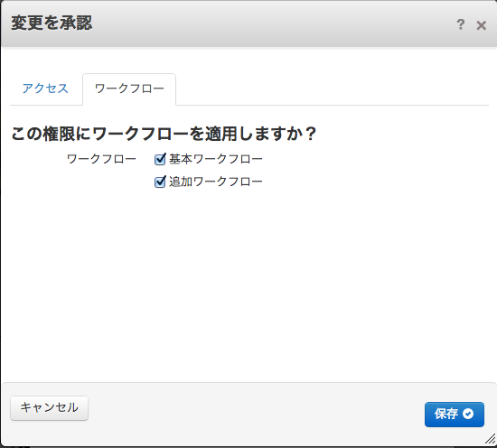This screenshot has width=497, height=448.
Task: Click the checkmark inside the 基本ワークフロー box
Action: point(160,158)
